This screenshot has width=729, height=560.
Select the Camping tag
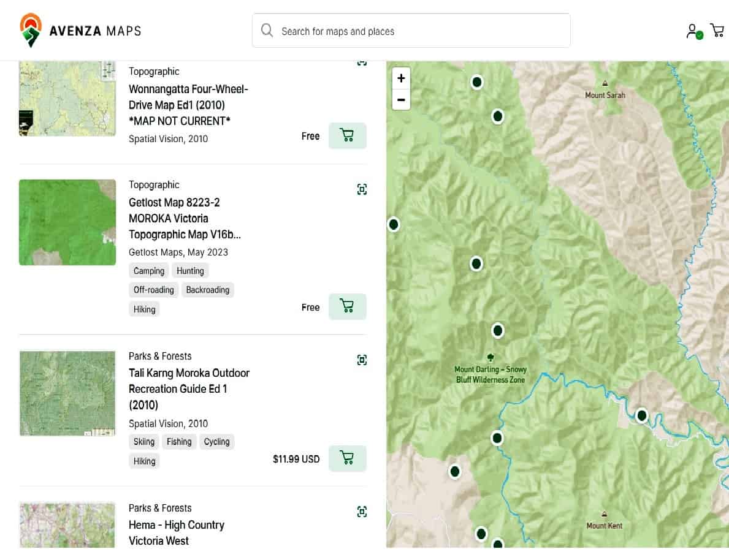pyautogui.click(x=149, y=270)
